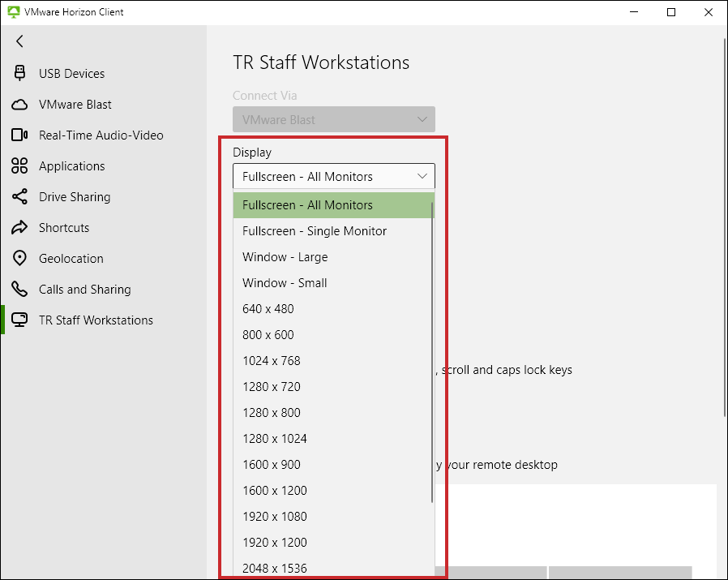Minimize the Horizon Client window
The width and height of the screenshot is (728, 580).
pyautogui.click(x=634, y=12)
